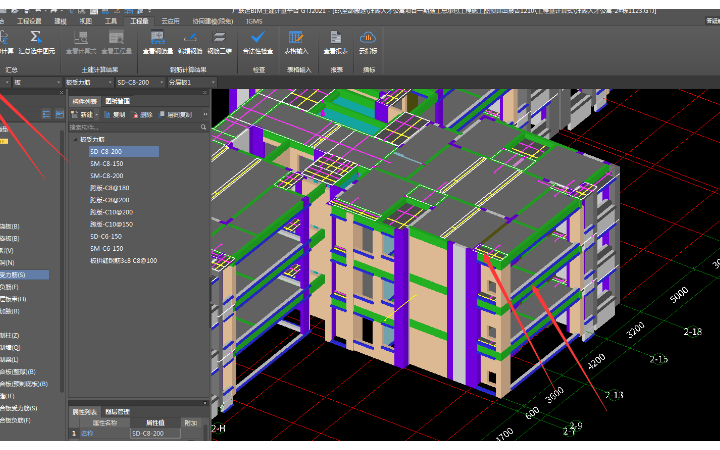
Task: Click the 查看报表 report icon
Action: pyautogui.click(x=336, y=38)
